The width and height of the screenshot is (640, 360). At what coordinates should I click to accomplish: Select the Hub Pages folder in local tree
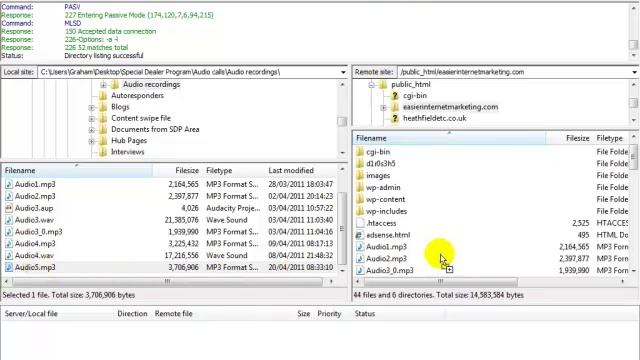(x=129, y=141)
